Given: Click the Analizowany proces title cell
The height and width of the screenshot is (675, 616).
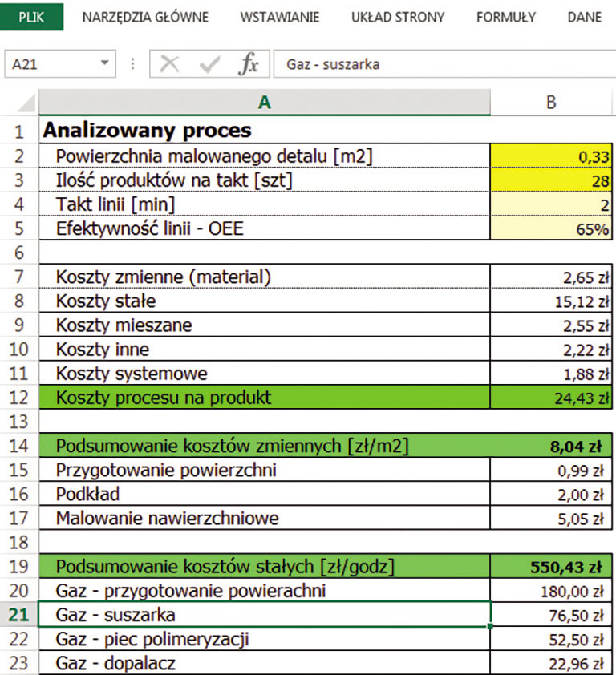Looking at the screenshot, I should (x=265, y=130).
